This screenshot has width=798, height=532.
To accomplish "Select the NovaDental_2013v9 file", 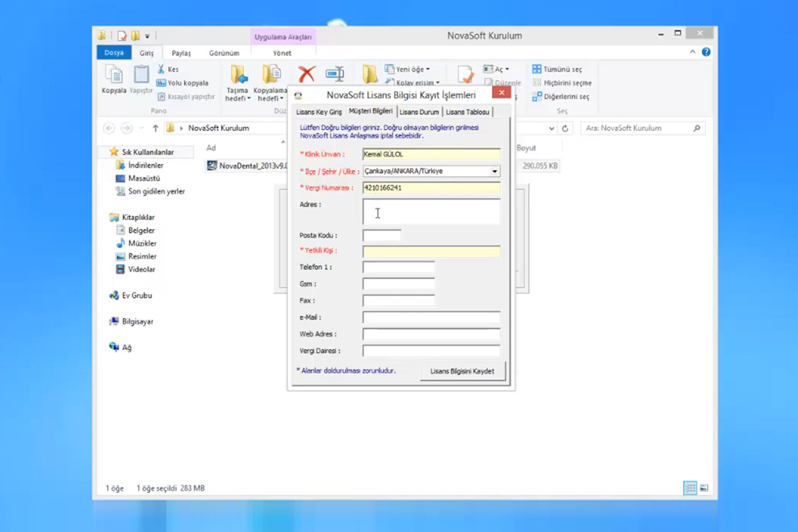I will [x=247, y=166].
